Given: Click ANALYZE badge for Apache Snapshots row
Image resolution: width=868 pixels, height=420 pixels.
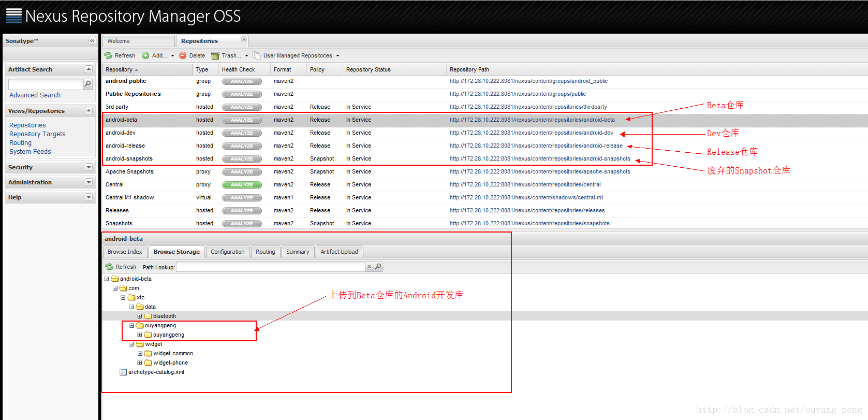Looking at the screenshot, I should pyautogui.click(x=242, y=172).
